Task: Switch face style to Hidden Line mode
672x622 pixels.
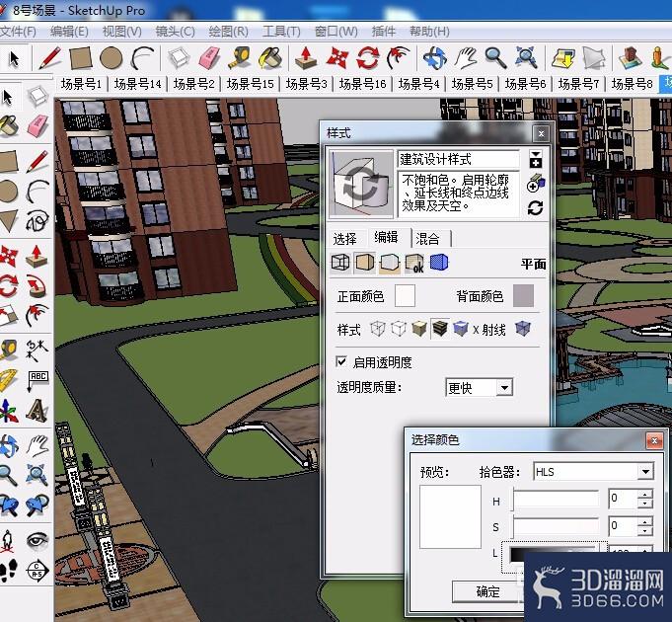Action: click(x=399, y=329)
